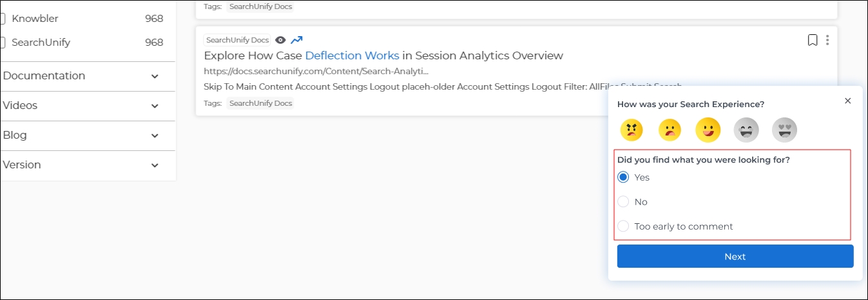The width and height of the screenshot is (868, 300).
Task: Expand the Blog filter section
Action: [x=155, y=135]
